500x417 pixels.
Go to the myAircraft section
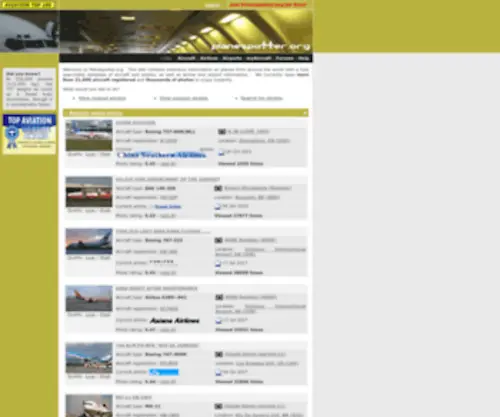[x=259, y=58]
